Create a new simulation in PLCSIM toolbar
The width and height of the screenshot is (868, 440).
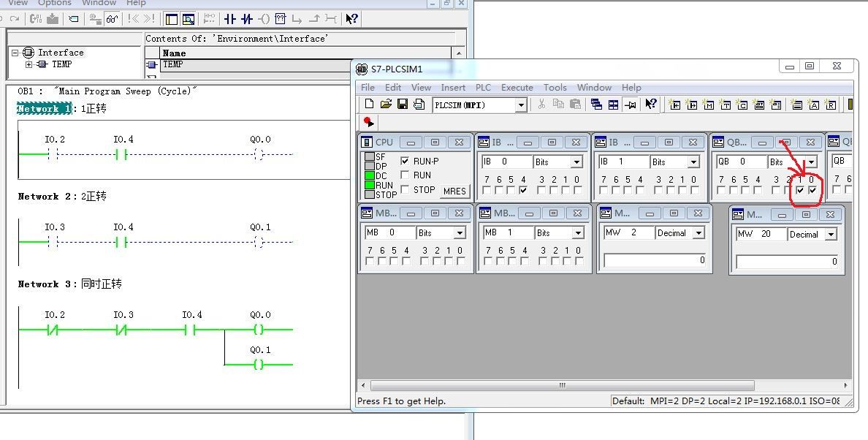pos(369,104)
